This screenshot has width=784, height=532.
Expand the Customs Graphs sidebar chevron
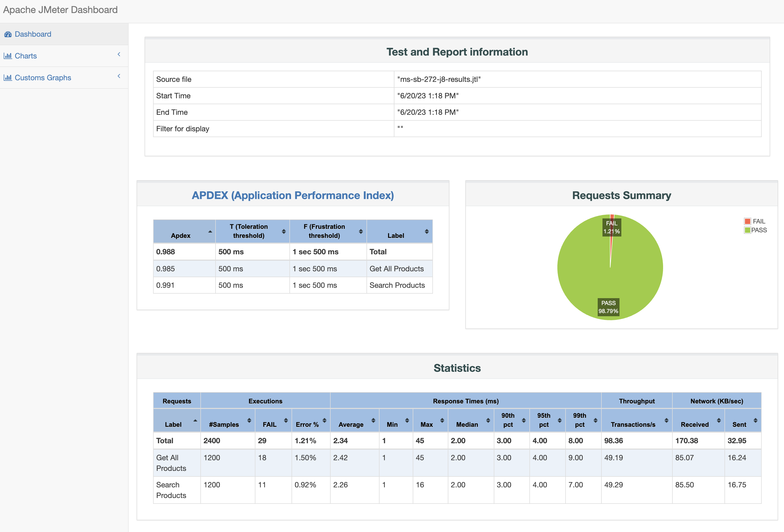[x=119, y=76]
